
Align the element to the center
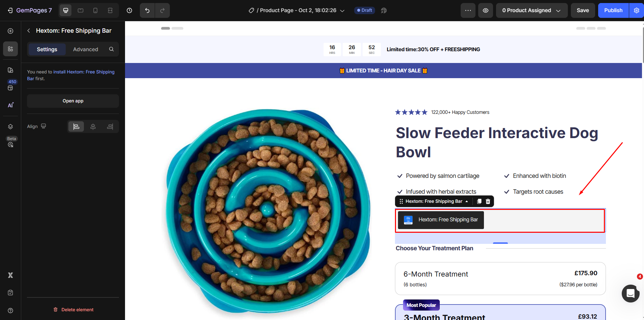(93, 127)
